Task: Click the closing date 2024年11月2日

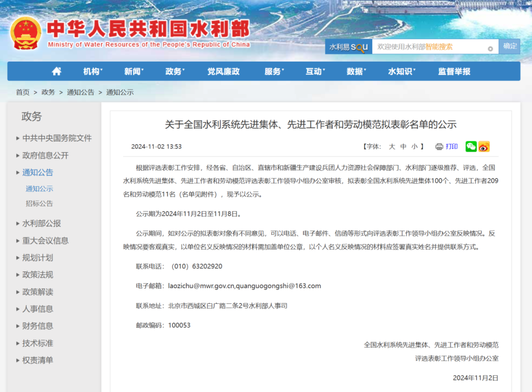Action: coord(476,378)
